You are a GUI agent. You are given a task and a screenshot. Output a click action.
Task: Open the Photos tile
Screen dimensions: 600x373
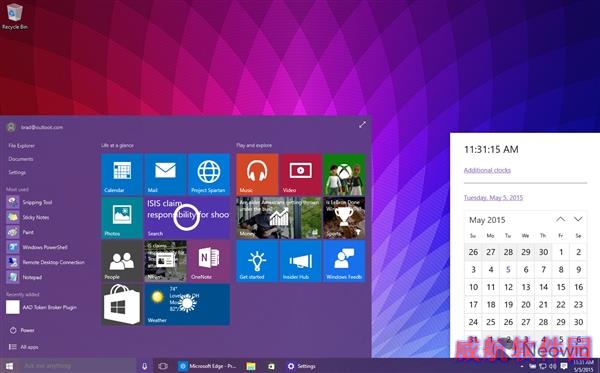122,218
